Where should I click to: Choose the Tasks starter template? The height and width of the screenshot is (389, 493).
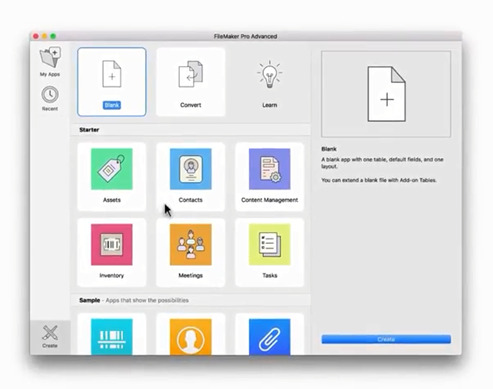pyautogui.click(x=269, y=252)
